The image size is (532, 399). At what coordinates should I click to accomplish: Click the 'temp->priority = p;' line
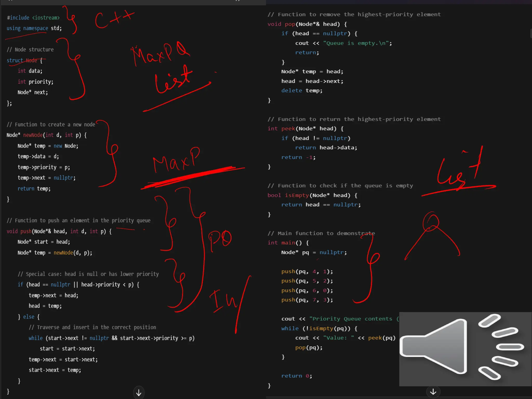[44, 167]
